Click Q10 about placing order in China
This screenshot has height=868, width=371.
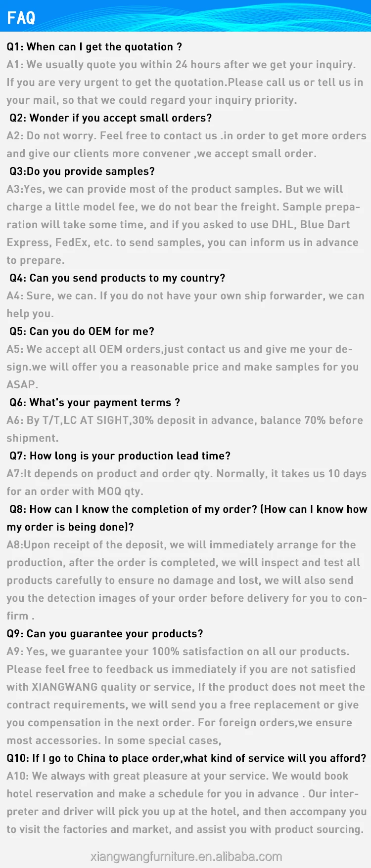186,758
